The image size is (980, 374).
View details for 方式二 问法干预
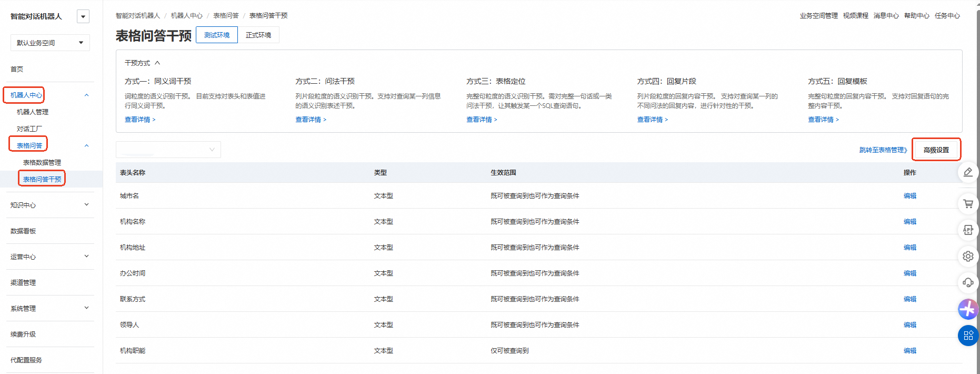(x=311, y=120)
